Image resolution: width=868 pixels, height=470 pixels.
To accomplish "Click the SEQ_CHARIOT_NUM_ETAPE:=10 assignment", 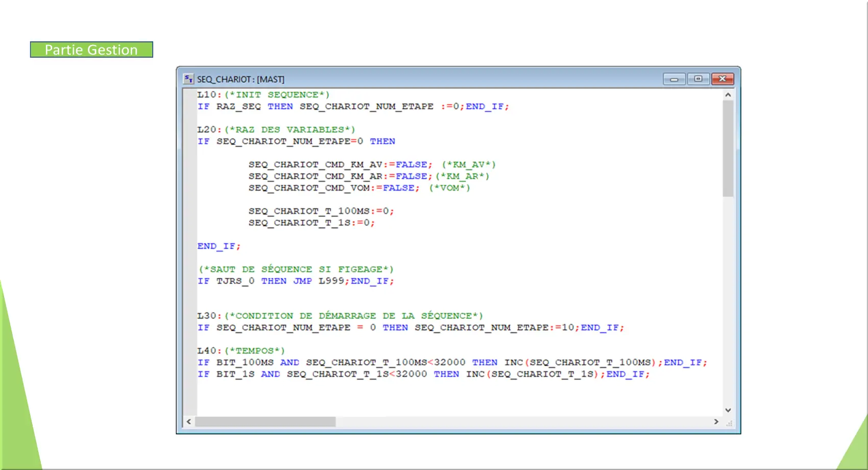I will point(497,327).
